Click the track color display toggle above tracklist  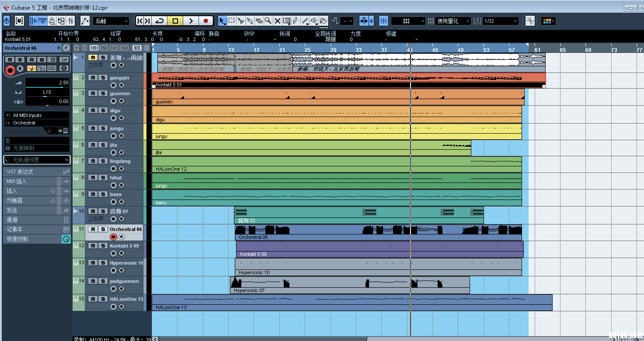(x=137, y=48)
